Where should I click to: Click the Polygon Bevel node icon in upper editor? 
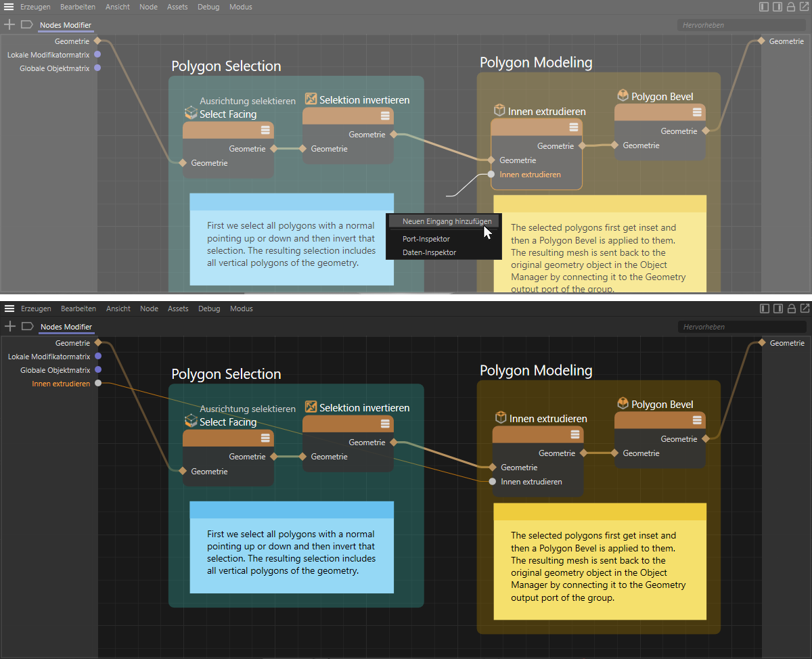tap(623, 96)
